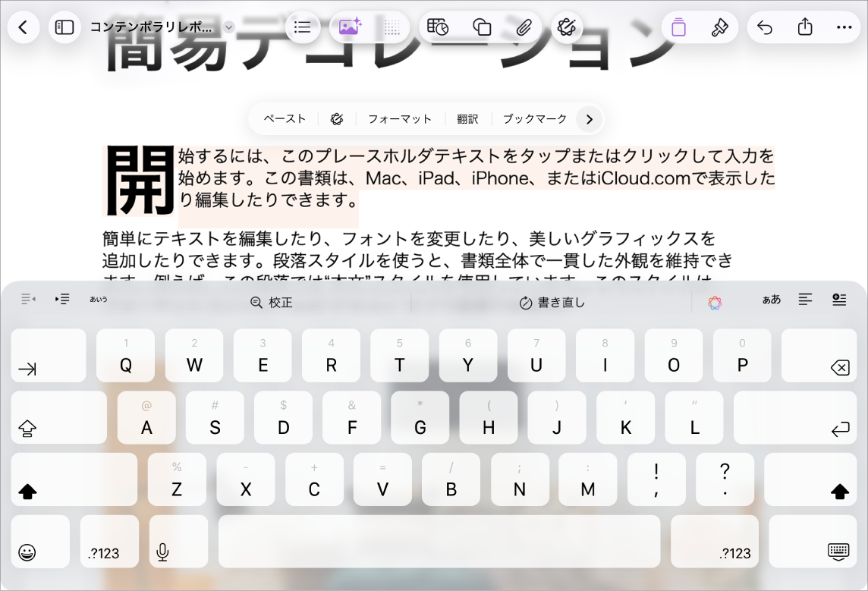The image size is (868, 591).
Task: Tap the Apple Intelligence icon on keyboard bar
Action: [x=714, y=300]
